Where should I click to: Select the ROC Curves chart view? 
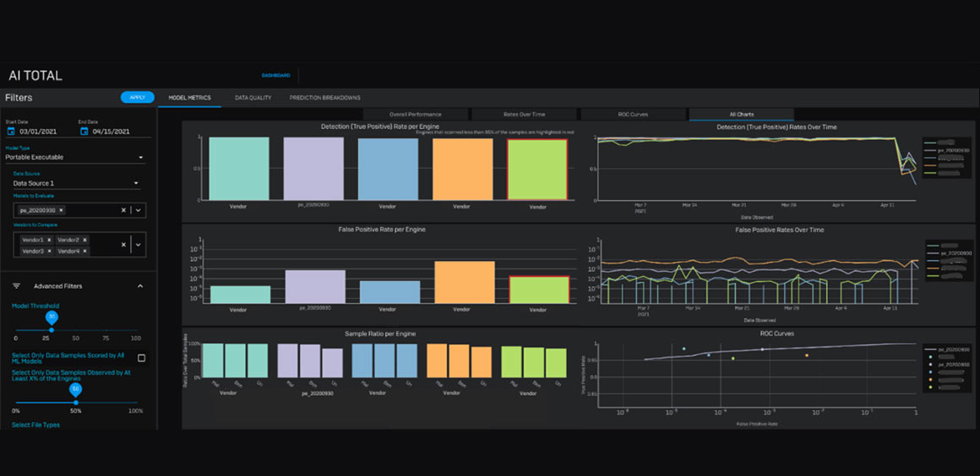(x=633, y=115)
